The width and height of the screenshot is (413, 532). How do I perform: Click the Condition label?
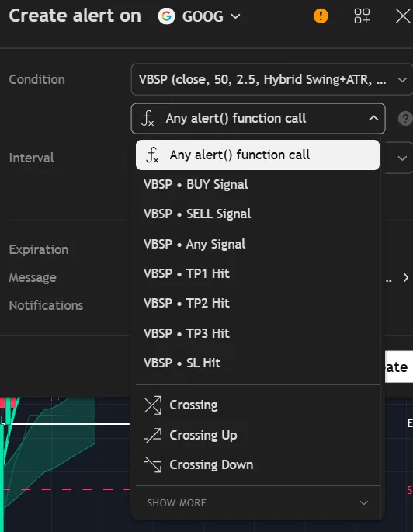point(37,79)
